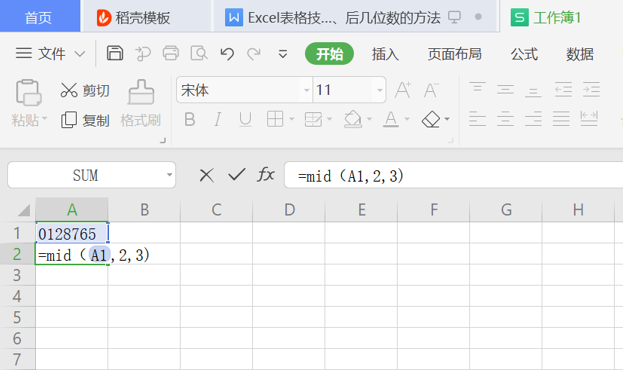Screen dimensions: 626x378
Task: Open Borders dropdown arrow
Action: click(291, 119)
